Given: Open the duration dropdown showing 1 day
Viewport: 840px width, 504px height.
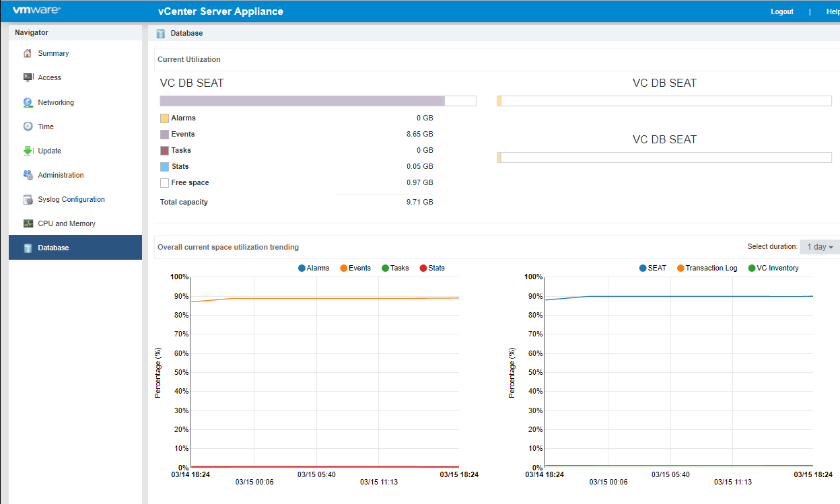Looking at the screenshot, I should [818, 247].
